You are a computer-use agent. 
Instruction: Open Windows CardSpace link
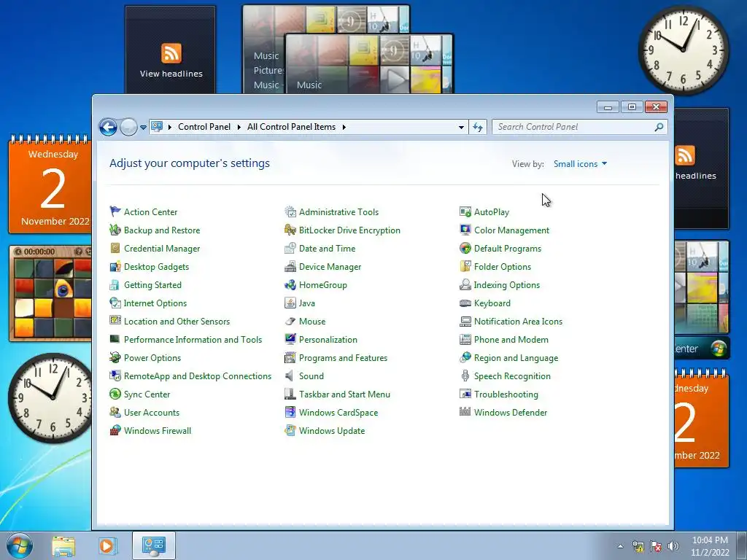tap(338, 413)
